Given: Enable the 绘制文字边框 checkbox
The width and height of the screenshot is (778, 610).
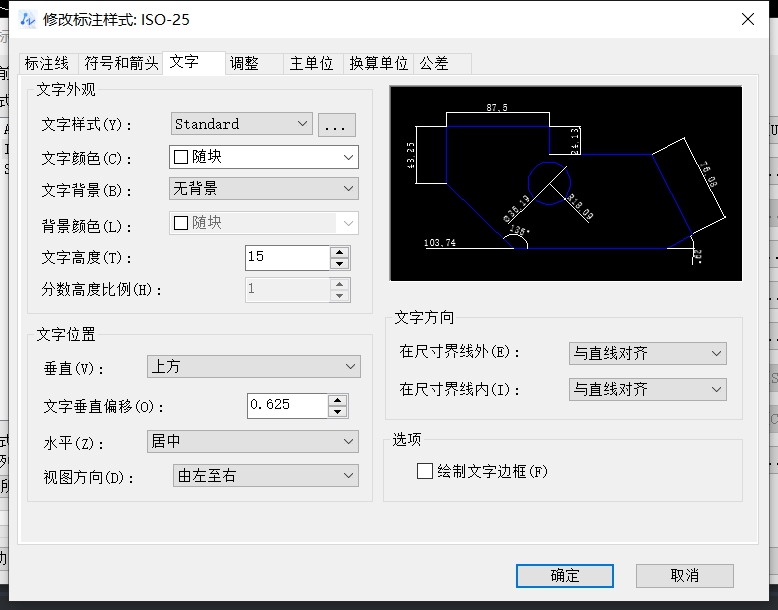Looking at the screenshot, I should point(425,471).
